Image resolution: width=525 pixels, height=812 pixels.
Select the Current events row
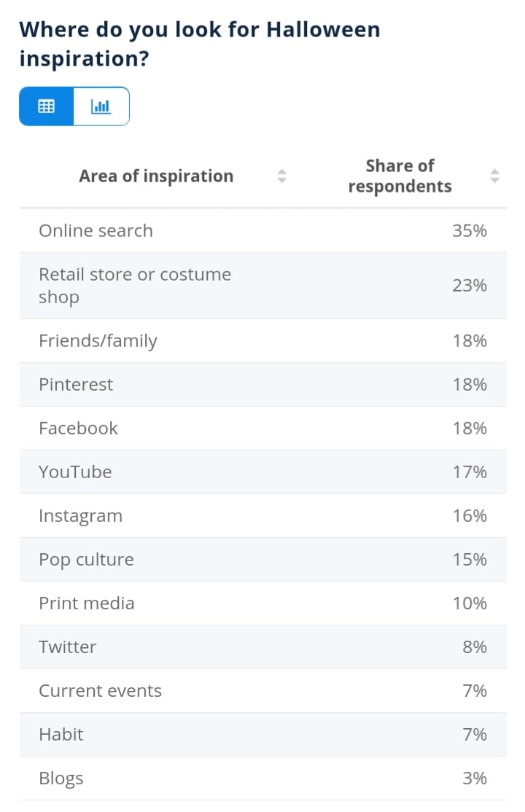[x=263, y=691]
